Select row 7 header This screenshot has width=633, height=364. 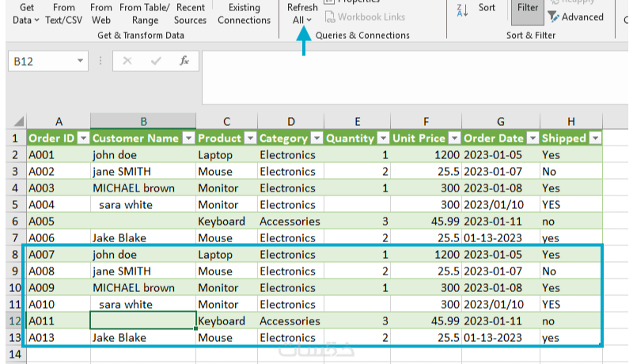point(13,237)
